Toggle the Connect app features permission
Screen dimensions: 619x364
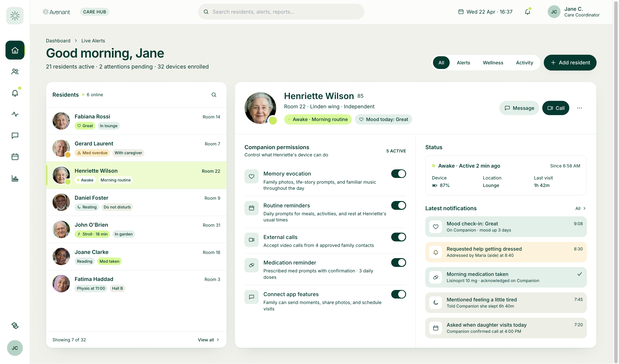coord(398,294)
